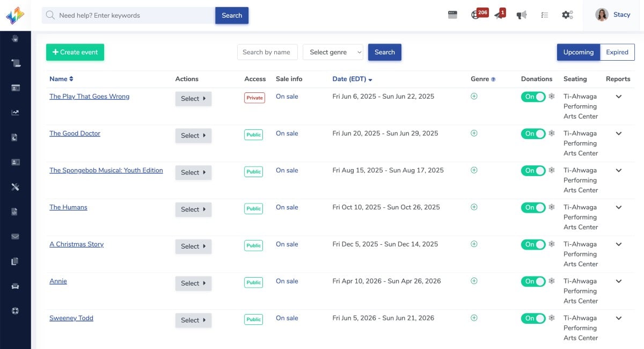This screenshot has height=349, width=644.
Task: Disable donations for Sweeney Todd
Action: pos(533,318)
